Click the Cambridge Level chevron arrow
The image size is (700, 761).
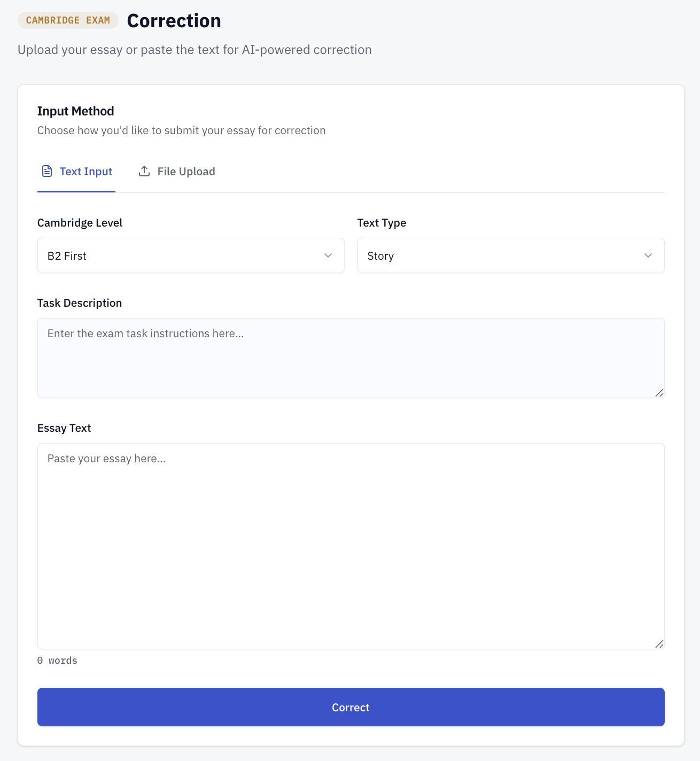pos(328,255)
